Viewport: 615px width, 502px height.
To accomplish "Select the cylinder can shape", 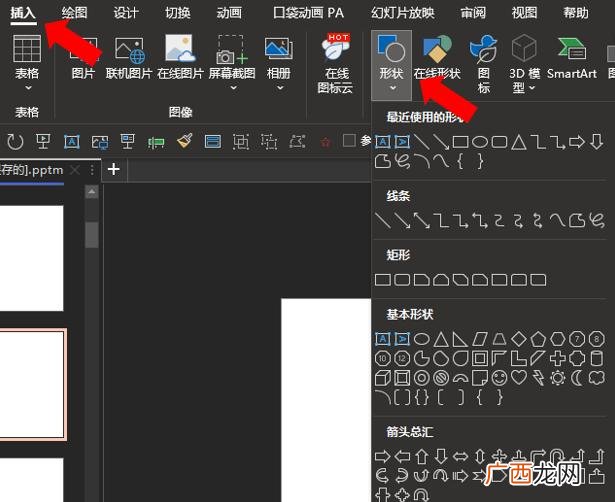I will 596,358.
